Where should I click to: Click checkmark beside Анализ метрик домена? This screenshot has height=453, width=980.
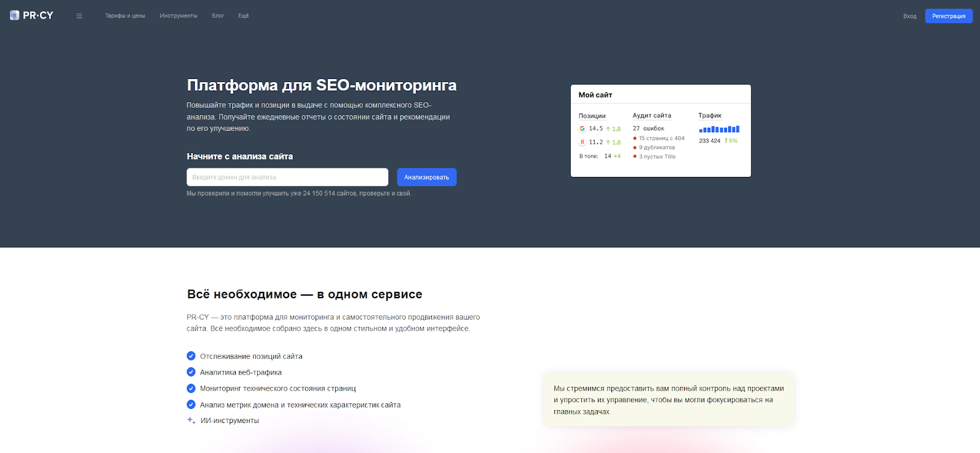pos(191,405)
